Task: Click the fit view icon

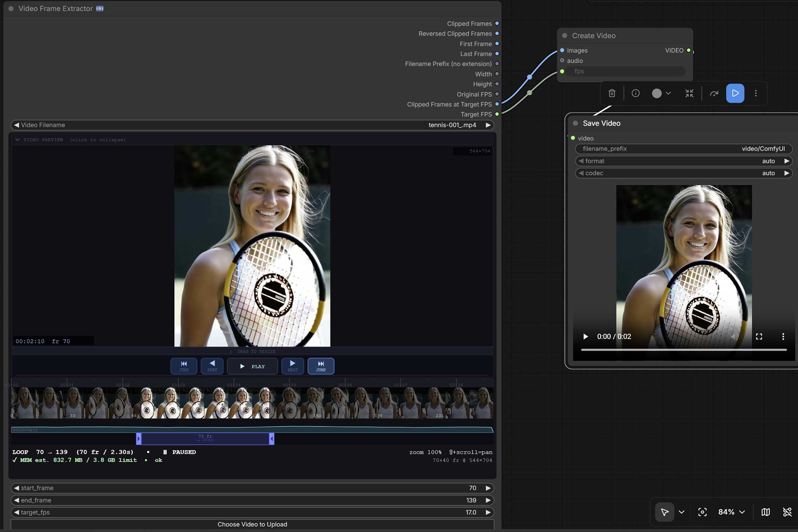Action: tap(702, 512)
